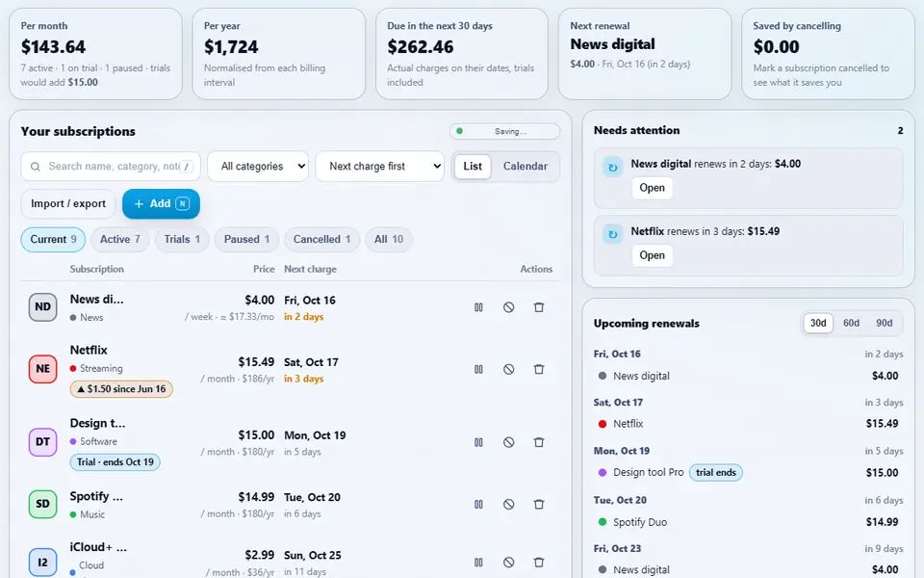This screenshot has height=578, width=924.
Task: Click the Next renewal News digital card
Action: click(x=645, y=54)
